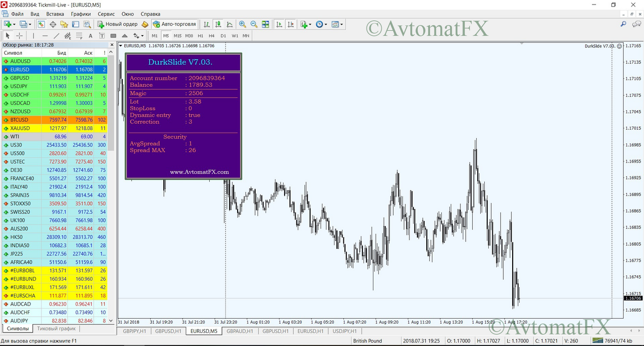The image size is (644, 346).
Task: Toggle the Terminal panel icon
Action: [x=75, y=24]
